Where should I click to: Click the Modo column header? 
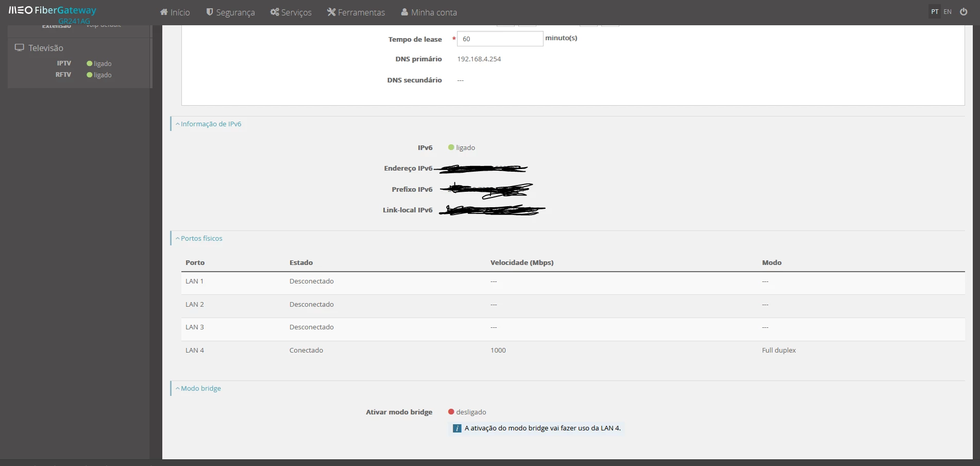[772, 262]
